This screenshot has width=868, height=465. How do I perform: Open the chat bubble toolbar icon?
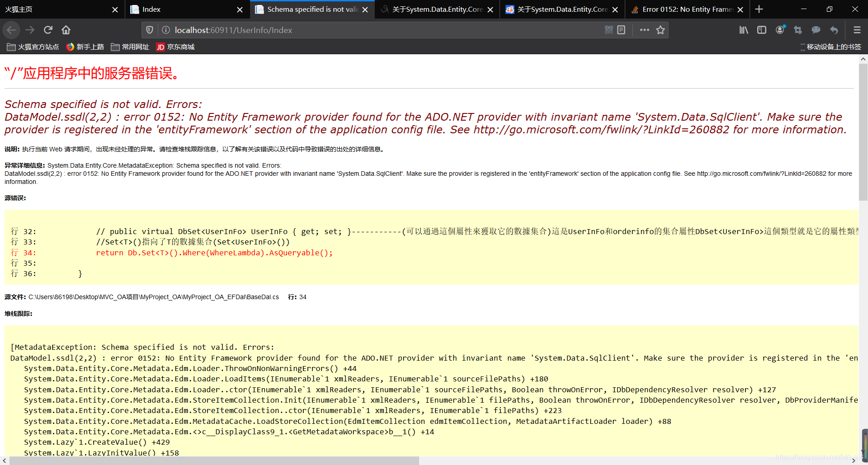(x=816, y=30)
